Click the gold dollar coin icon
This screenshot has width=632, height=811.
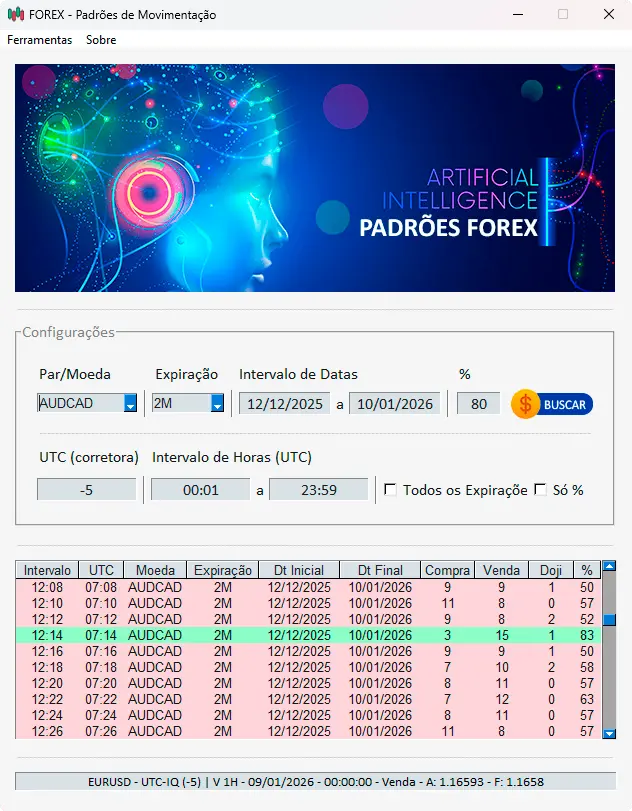(525, 404)
